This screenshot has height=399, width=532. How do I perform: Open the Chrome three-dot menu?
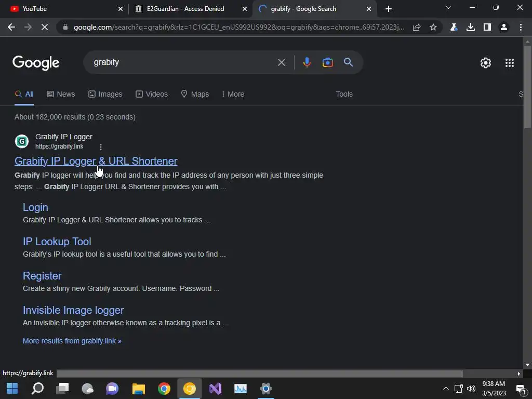(521, 27)
